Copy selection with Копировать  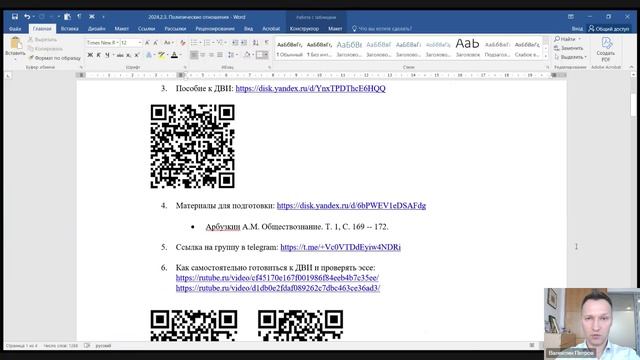point(45,49)
